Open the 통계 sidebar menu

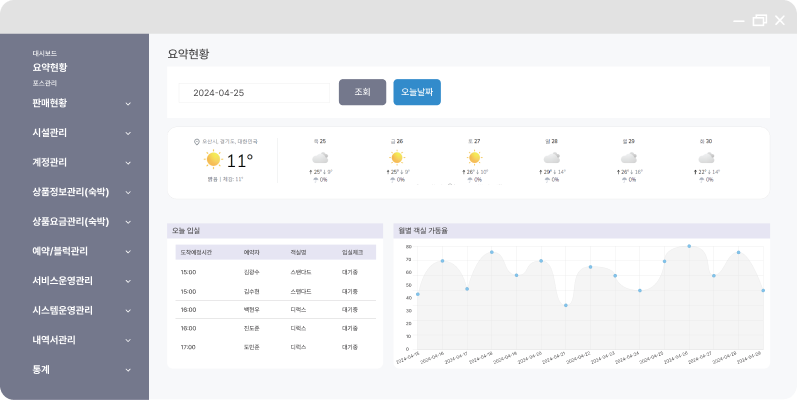tap(41, 369)
